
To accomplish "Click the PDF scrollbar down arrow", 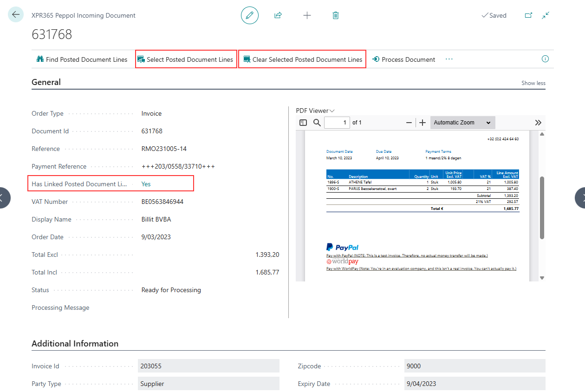I will tap(542, 278).
